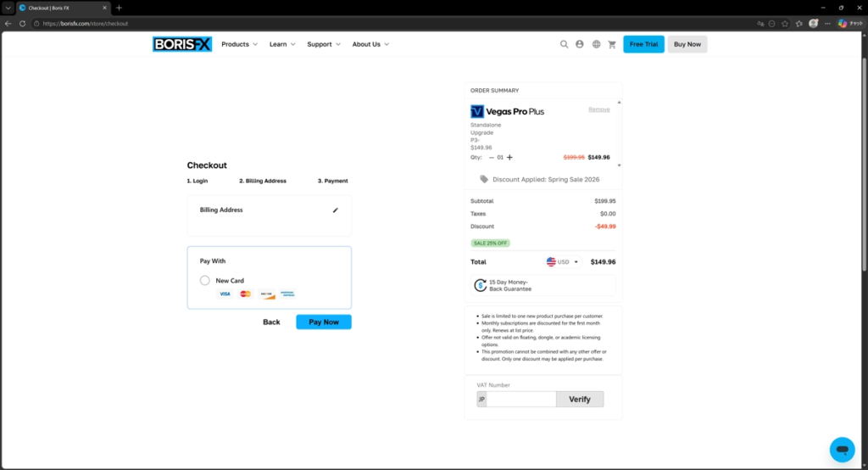
Task: Open the shopping cart icon
Action: 612,44
